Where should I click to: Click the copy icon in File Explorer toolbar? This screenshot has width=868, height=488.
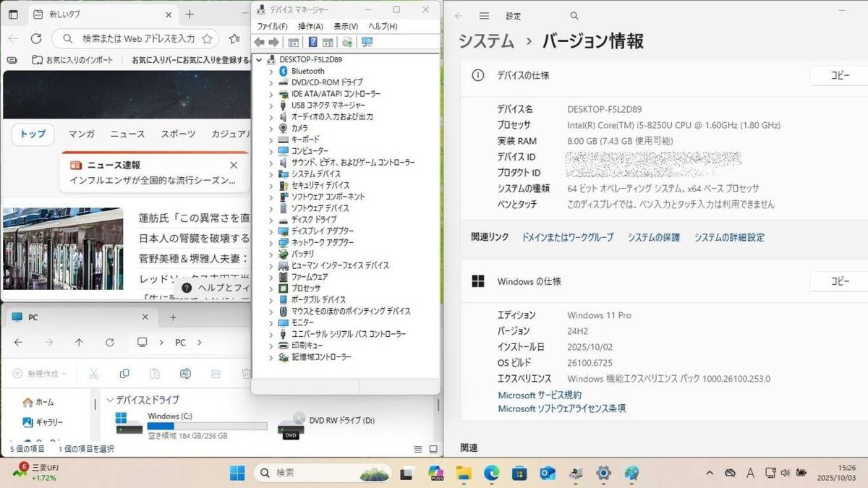tap(124, 374)
